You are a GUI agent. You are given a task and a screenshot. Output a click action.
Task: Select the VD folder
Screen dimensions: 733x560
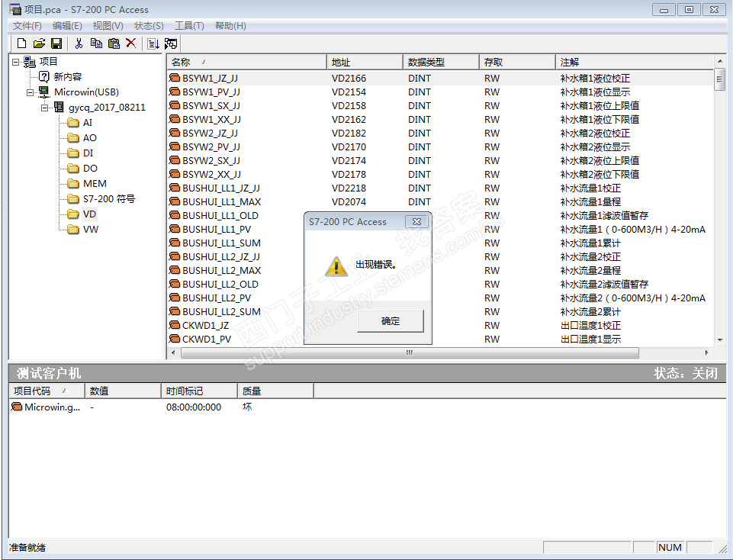tap(82, 214)
